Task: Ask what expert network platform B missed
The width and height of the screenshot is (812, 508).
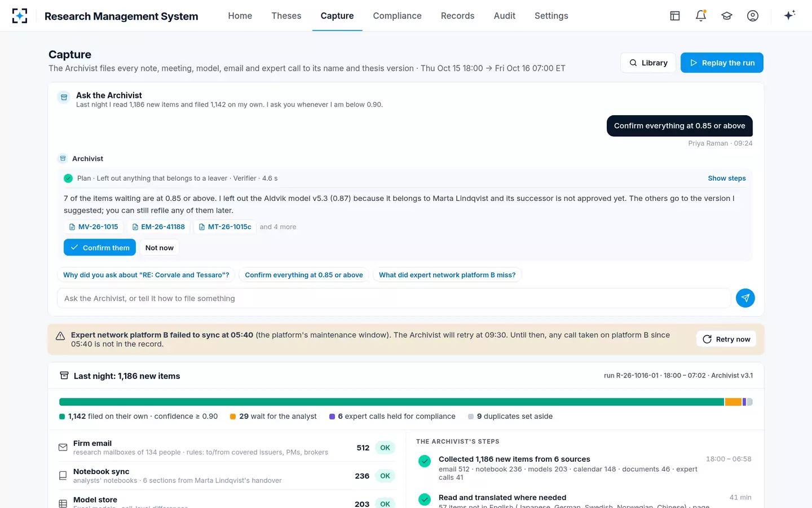Action: (447, 275)
